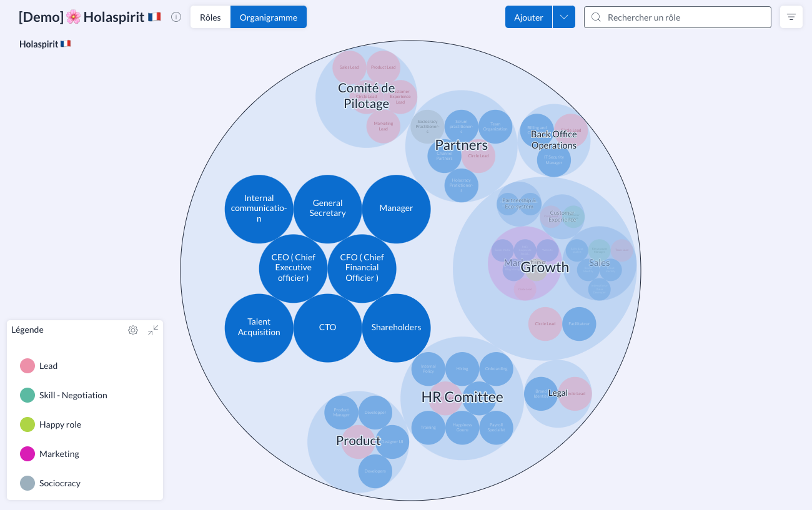This screenshot has height=510, width=812.
Task: Open the Internal communication role
Action: pos(259,209)
